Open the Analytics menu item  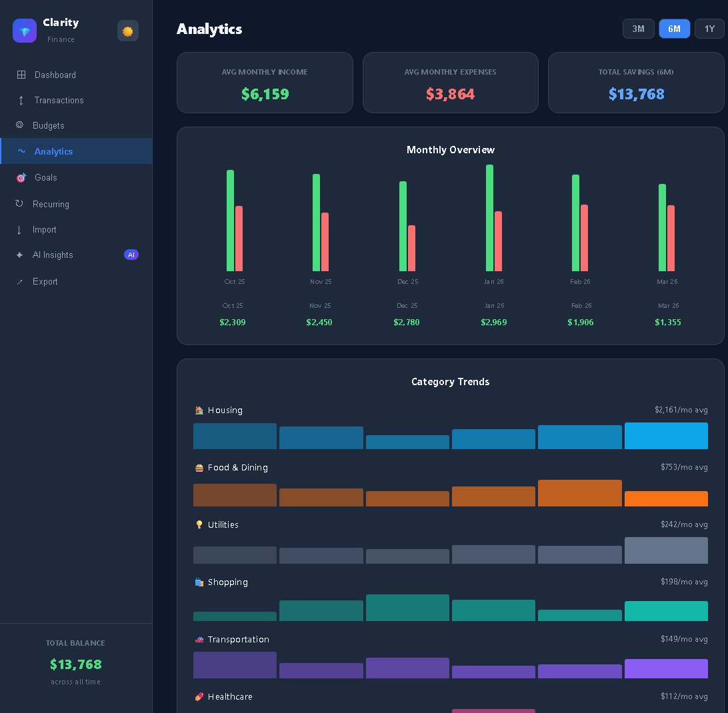point(76,151)
